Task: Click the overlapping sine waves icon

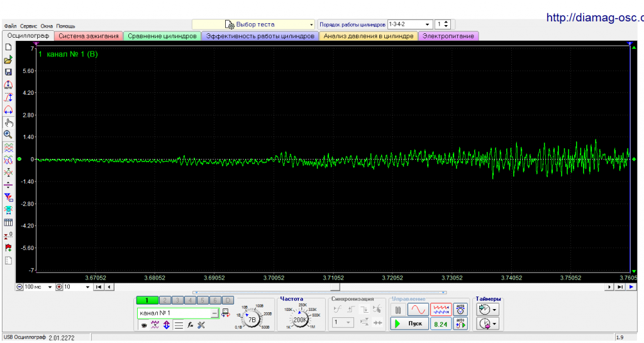Action: (8, 160)
